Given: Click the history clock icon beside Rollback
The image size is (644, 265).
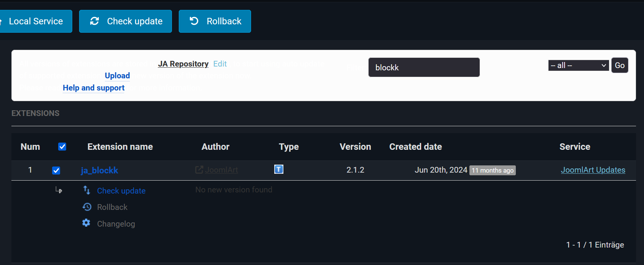Looking at the screenshot, I should pyautogui.click(x=87, y=207).
